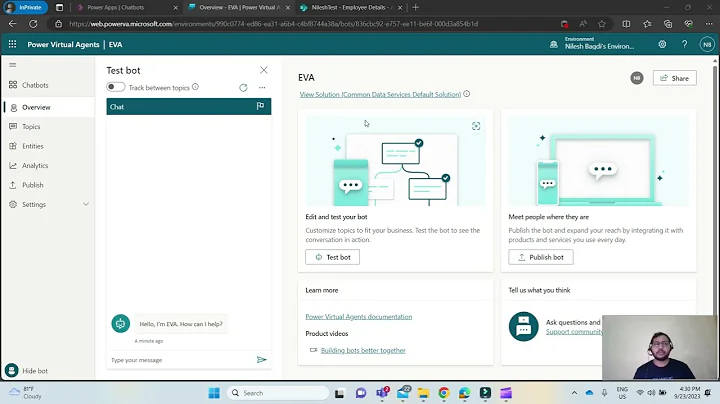Image resolution: width=720 pixels, height=404 pixels.
Task: Reload the page with the refresh button
Action: [33, 24]
